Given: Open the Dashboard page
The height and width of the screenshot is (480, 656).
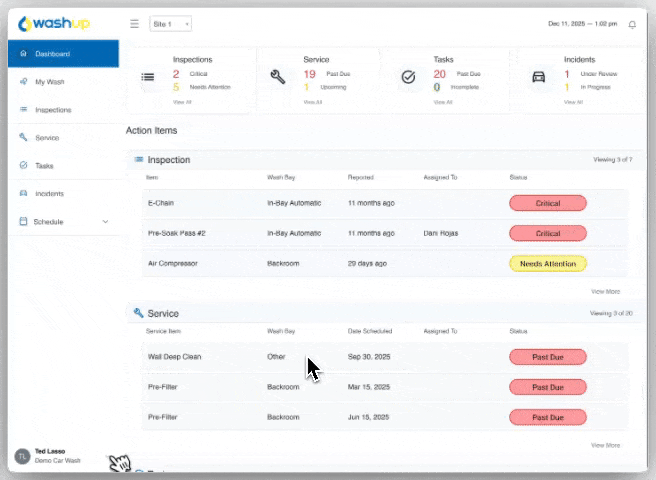Looking at the screenshot, I should pyautogui.click(x=63, y=54).
